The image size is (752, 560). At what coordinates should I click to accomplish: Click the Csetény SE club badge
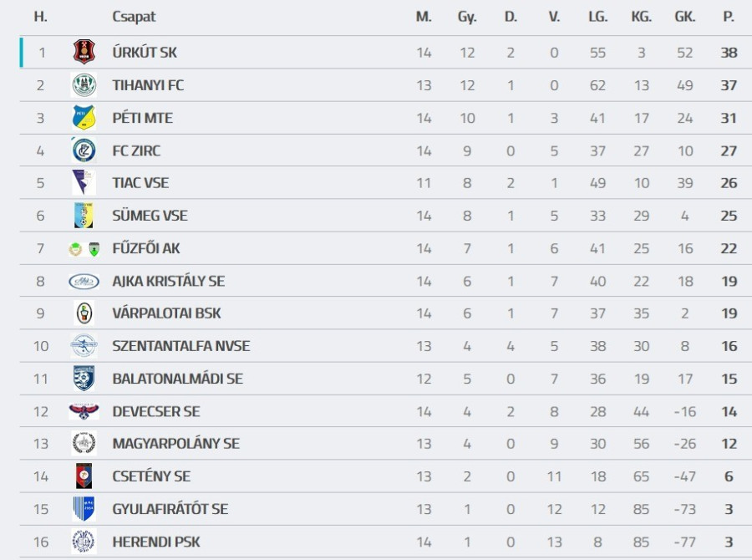click(84, 476)
